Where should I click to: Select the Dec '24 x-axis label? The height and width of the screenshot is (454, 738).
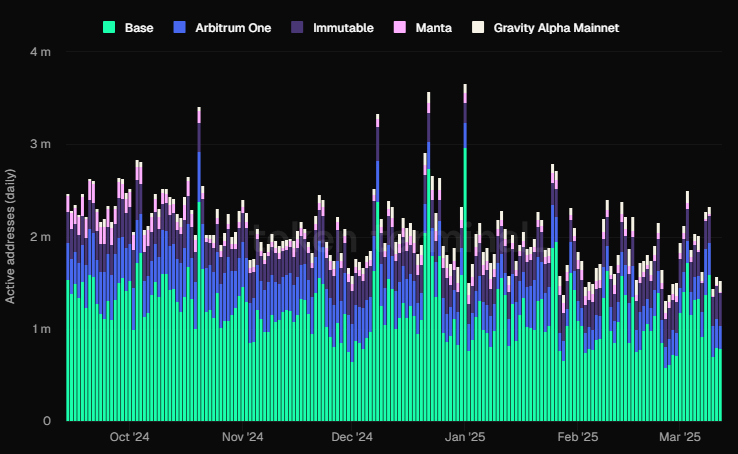point(351,437)
